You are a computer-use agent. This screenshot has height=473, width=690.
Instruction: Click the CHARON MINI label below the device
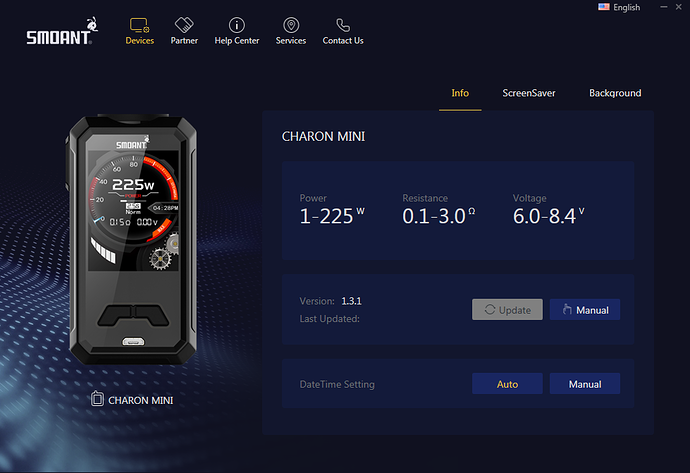[141, 400]
